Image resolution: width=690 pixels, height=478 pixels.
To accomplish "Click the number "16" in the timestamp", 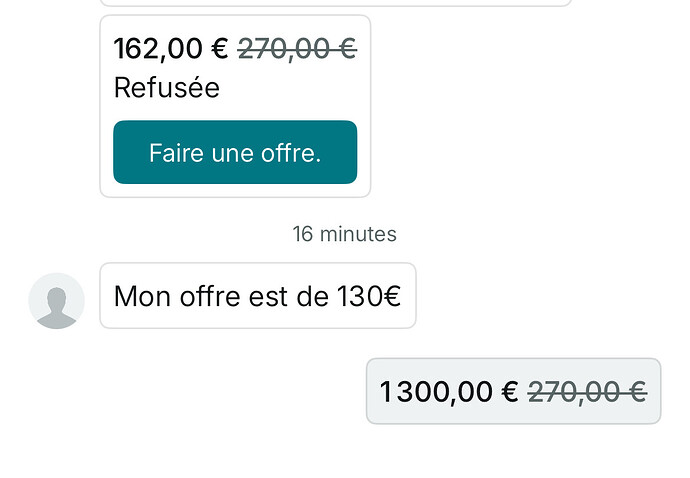I will point(303,234).
